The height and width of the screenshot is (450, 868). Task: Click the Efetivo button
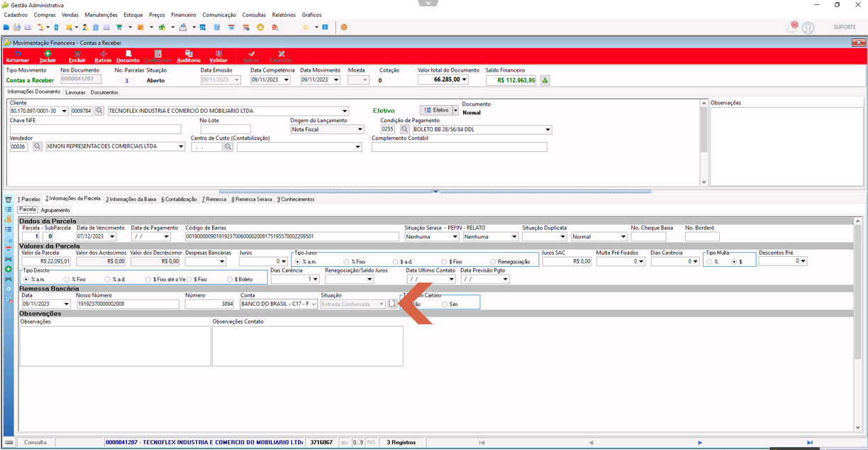click(436, 111)
